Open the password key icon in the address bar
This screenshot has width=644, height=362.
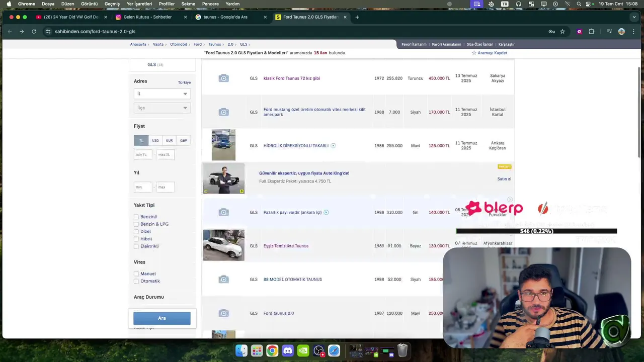(x=552, y=31)
